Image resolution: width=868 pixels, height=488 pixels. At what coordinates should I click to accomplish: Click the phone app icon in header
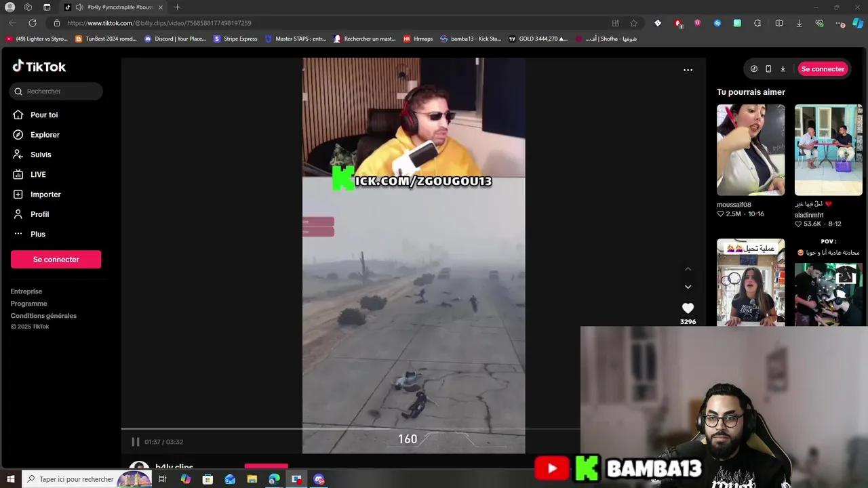click(x=768, y=69)
